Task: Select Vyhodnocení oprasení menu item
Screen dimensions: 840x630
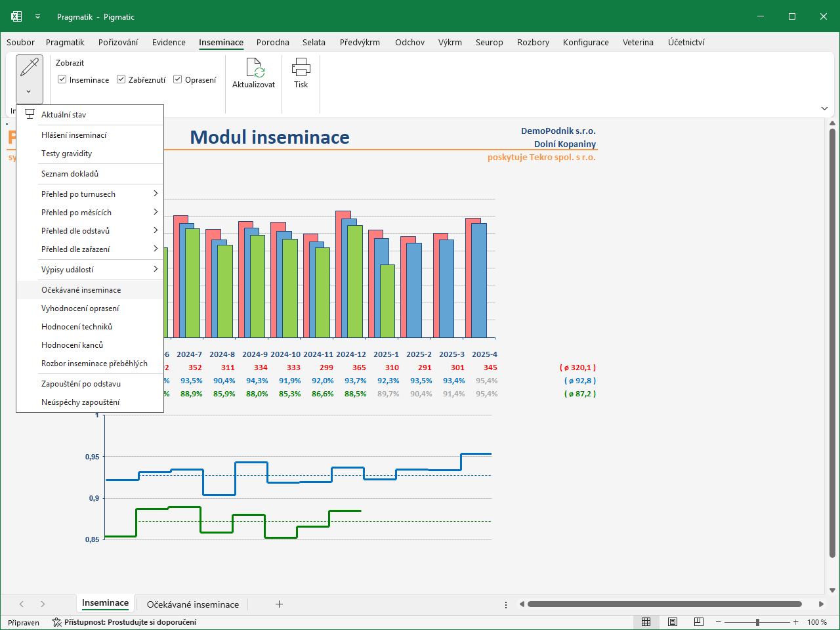Action: coord(90,308)
